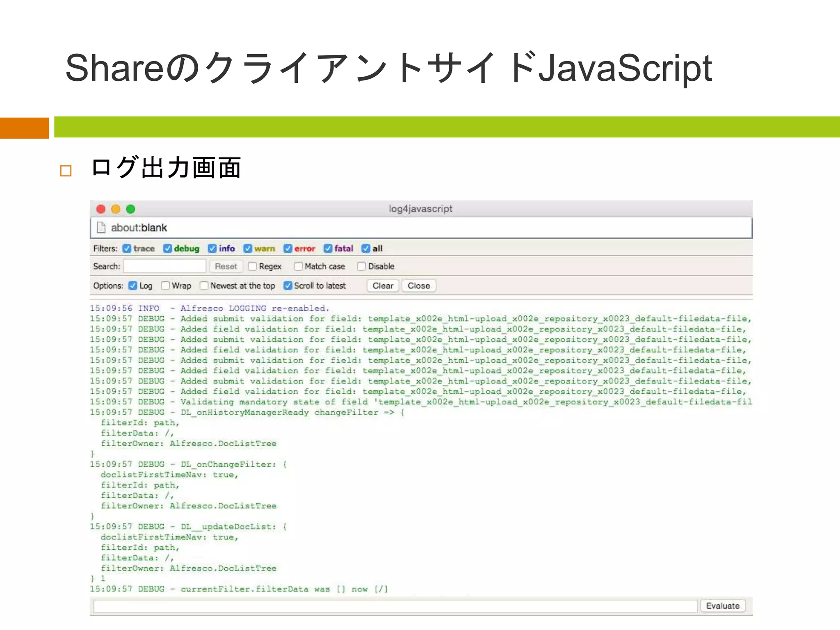Uncheck the Log option
This screenshot has width=840, height=630.
tap(133, 286)
